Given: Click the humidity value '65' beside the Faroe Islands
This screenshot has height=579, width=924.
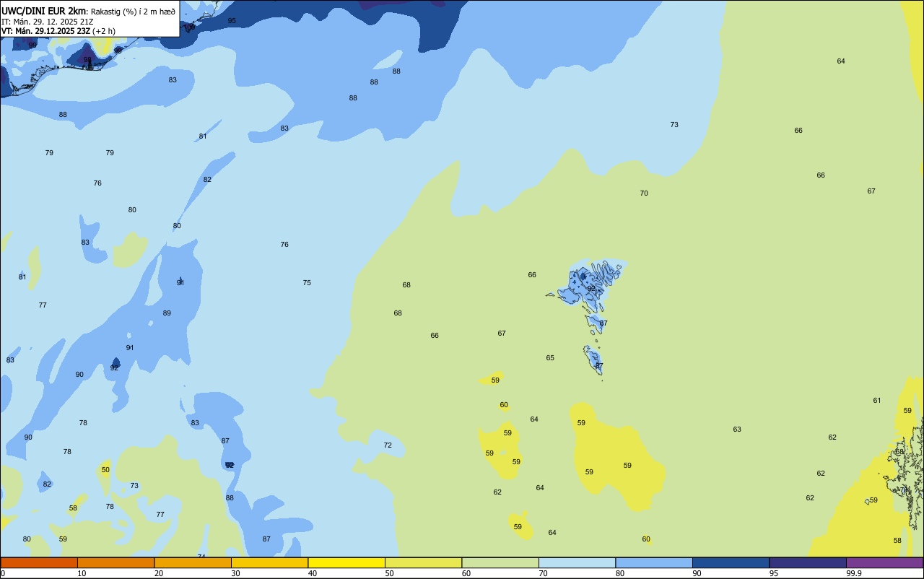Looking at the screenshot, I should (x=550, y=358).
